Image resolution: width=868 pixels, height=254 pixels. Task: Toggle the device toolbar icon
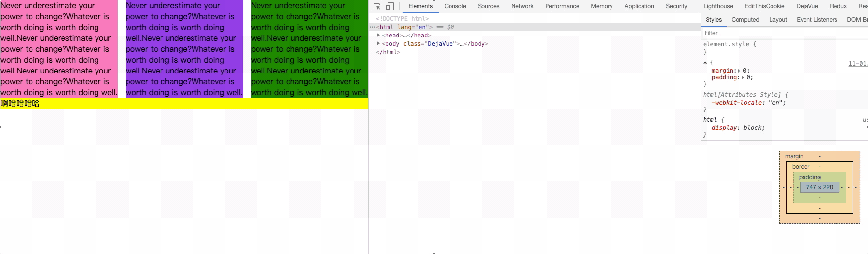pos(390,6)
